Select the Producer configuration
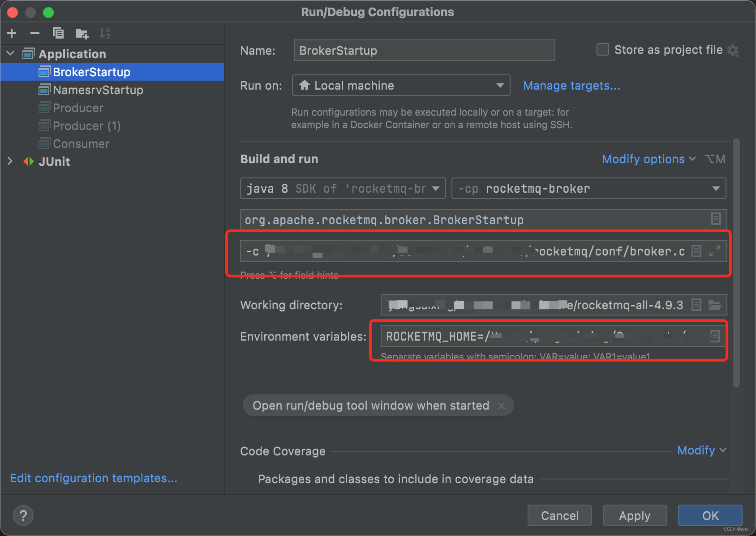756x536 pixels. [112, 108]
